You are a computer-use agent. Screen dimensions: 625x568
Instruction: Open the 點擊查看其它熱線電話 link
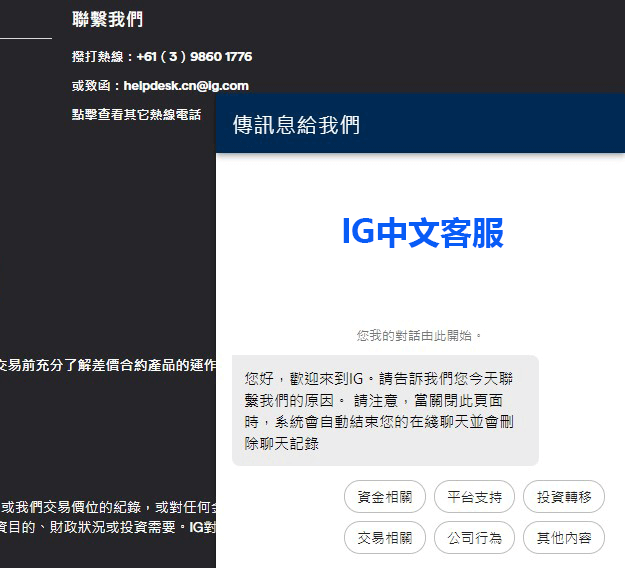[x=136, y=115]
